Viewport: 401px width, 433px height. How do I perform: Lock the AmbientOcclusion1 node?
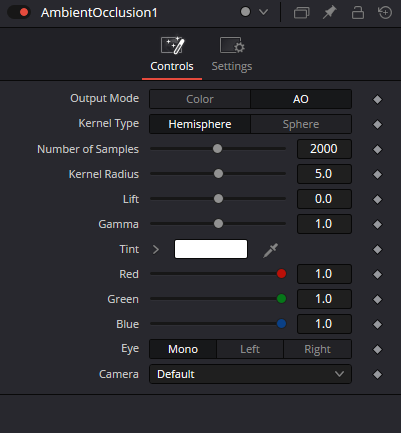[x=358, y=13]
